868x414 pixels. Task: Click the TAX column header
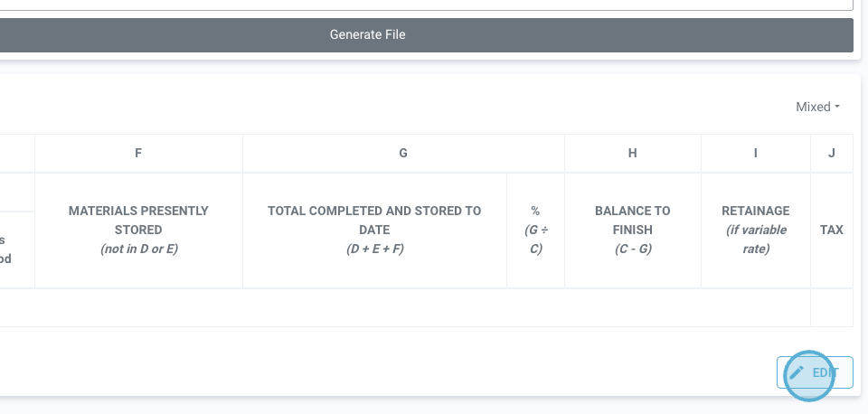[832, 230]
